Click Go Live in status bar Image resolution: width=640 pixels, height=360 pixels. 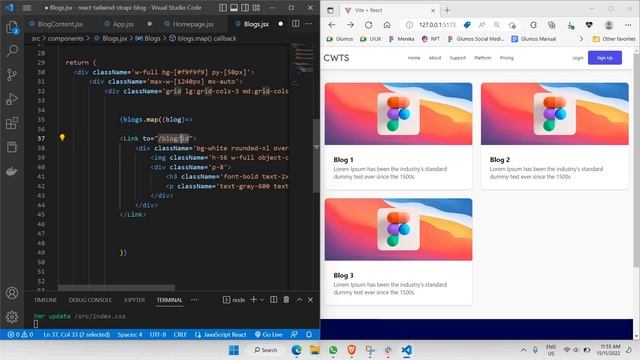269,334
